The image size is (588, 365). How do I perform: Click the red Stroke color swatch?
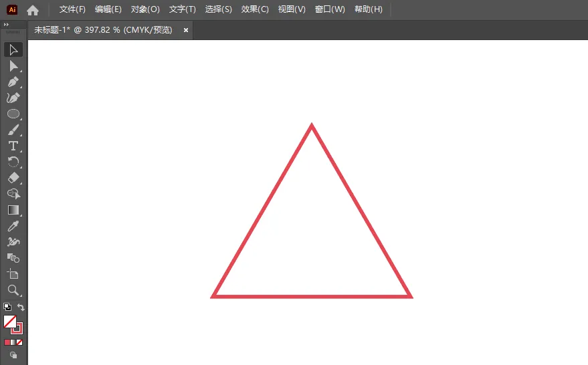[19, 330]
